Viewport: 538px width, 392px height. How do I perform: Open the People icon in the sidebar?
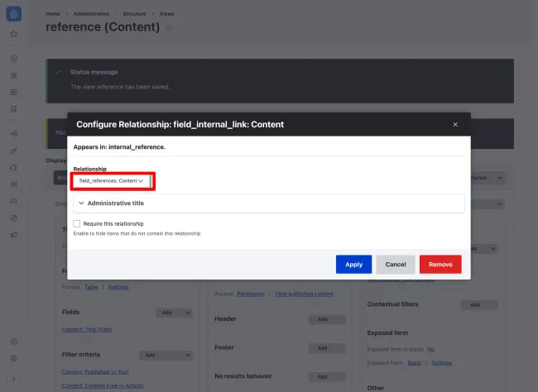coord(13,201)
